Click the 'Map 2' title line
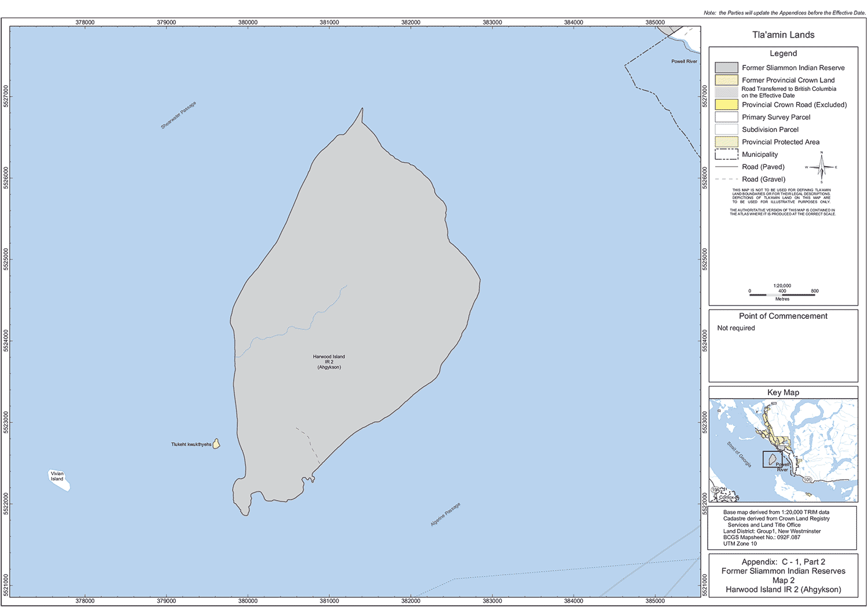868x607 pixels. (x=784, y=580)
